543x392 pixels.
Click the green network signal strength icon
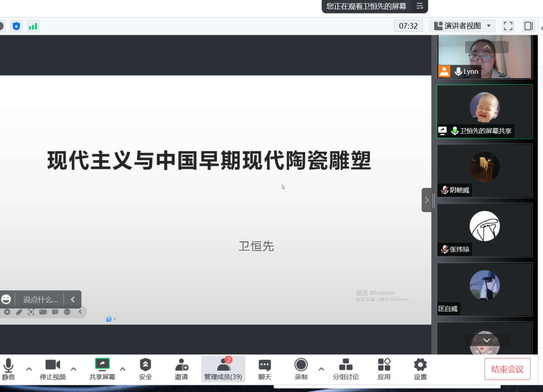33,26
